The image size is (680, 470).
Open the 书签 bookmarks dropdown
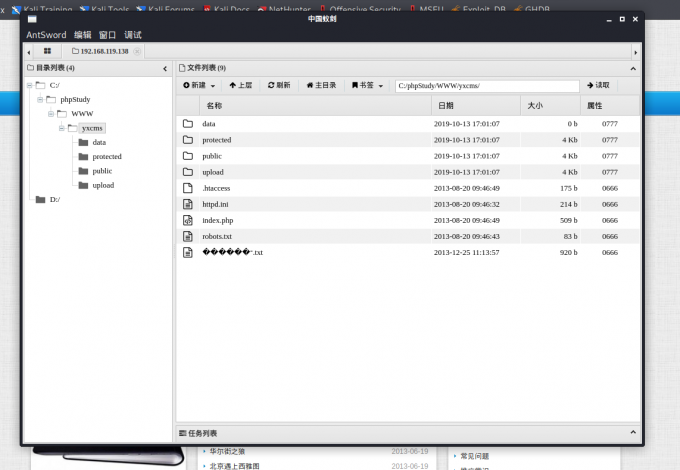[367, 85]
